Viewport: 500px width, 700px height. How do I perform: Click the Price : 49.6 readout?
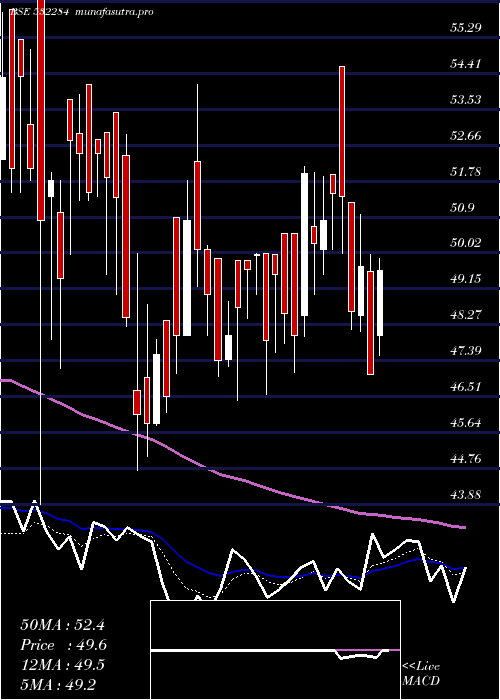click(63, 646)
